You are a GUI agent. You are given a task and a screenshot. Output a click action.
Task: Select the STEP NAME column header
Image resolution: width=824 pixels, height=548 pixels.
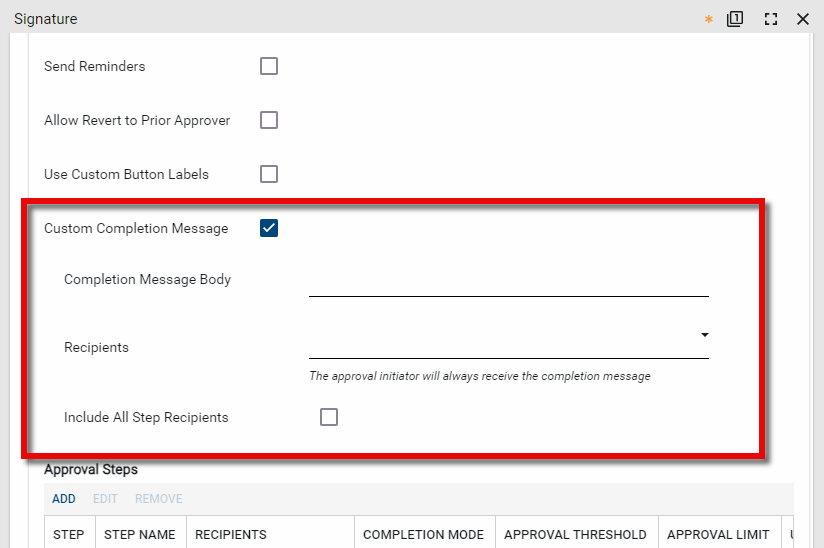coord(139,534)
